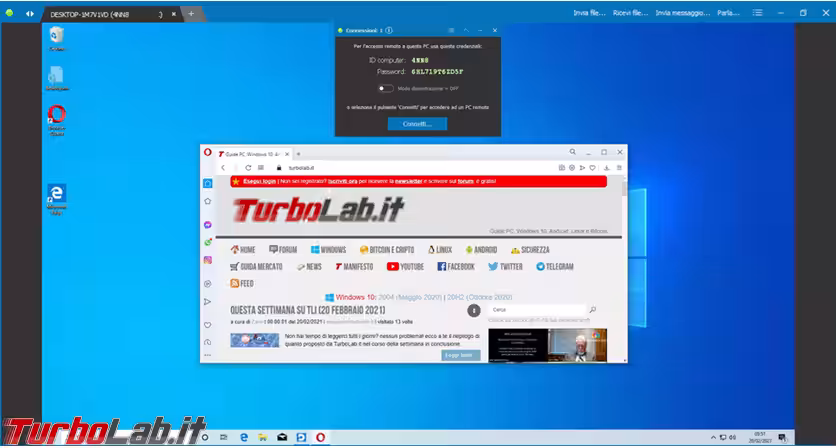Open the HOME site link
This screenshot has height=448, width=838.
click(243, 250)
